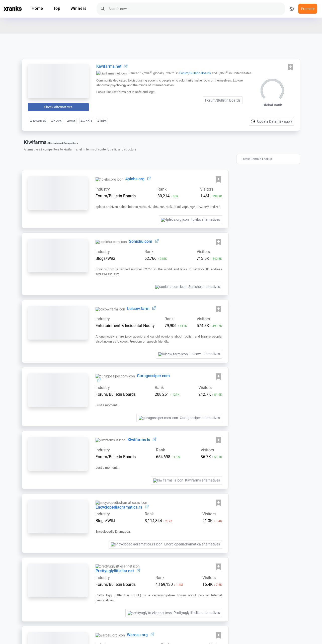
Task: Click the orange Promote button
Action: [x=308, y=9]
